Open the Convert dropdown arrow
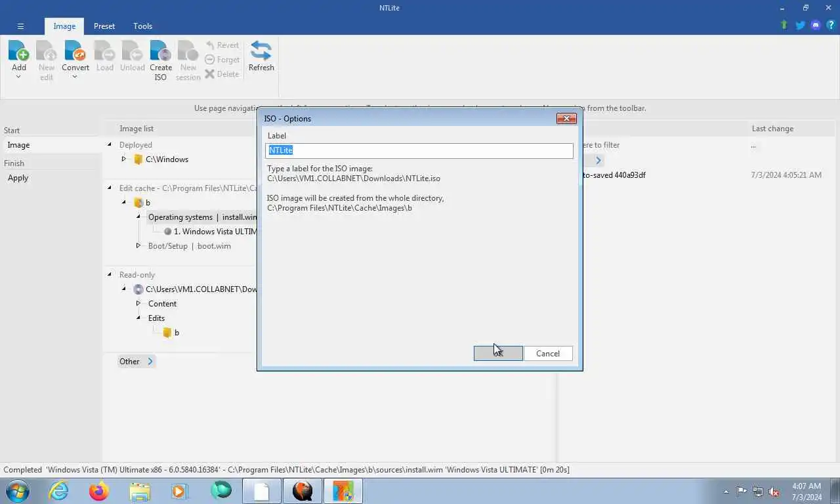The image size is (840, 504). pos(75,77)
